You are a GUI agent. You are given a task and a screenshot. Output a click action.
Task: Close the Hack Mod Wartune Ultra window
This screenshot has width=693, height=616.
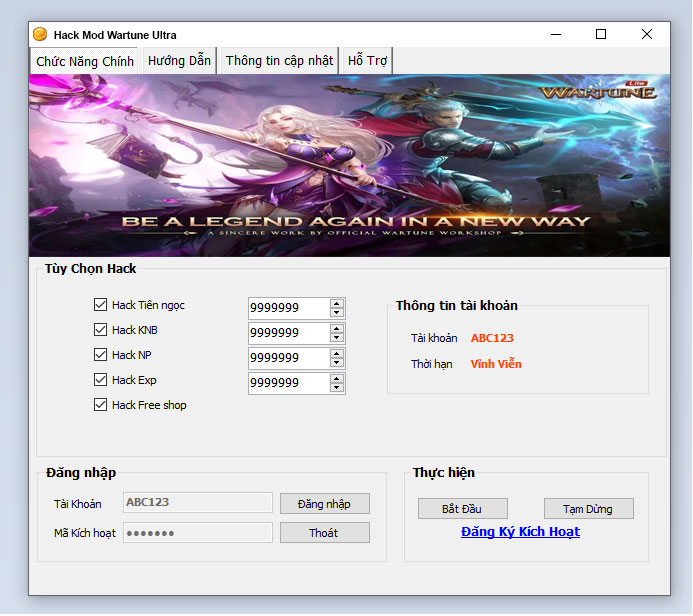click(x=647, y=34)
